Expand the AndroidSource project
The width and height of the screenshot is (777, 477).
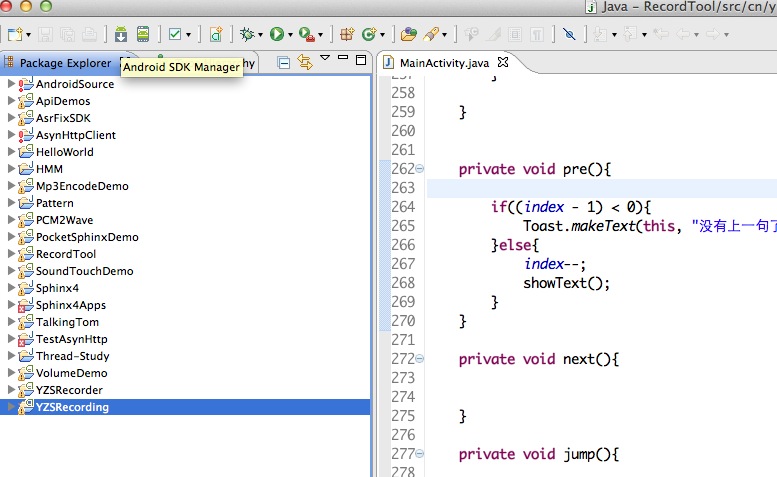click(x=11, y=83)
